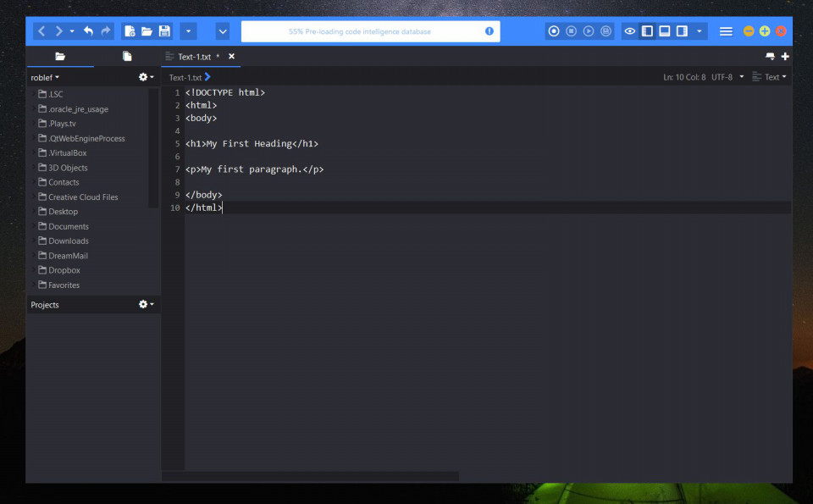This screenshot has width=813, height=504.
Task: Open the UTF-8 encoding dropdown
Action: [x=727, y=77]
